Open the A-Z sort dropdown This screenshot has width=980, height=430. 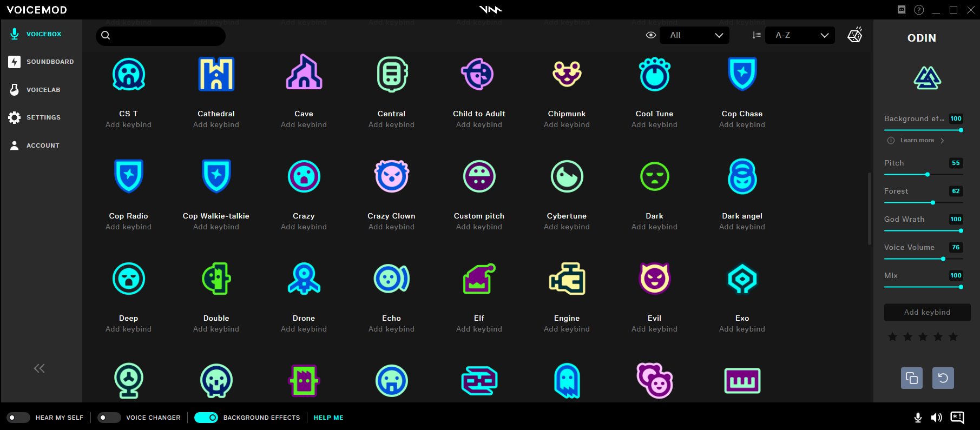[800, 35]
